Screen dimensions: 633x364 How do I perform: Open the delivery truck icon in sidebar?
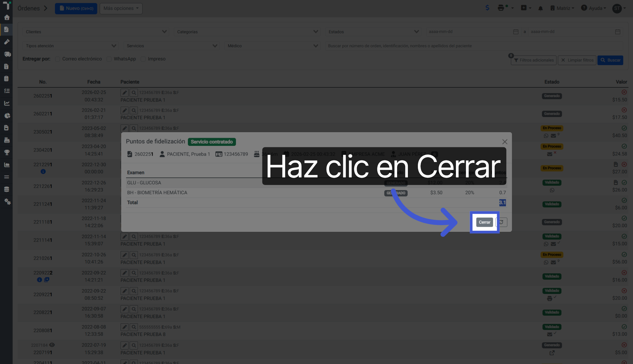7,54
